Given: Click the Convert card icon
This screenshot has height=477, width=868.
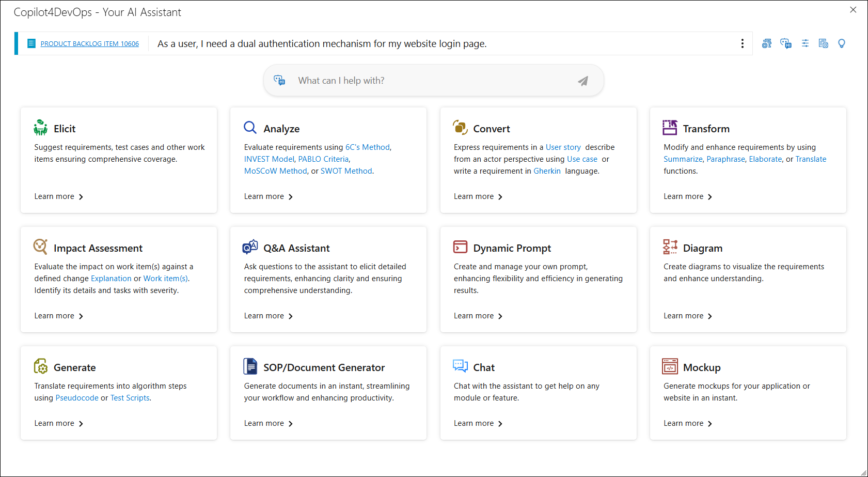Looking at the screenshot, I should (x=460, y=127).
